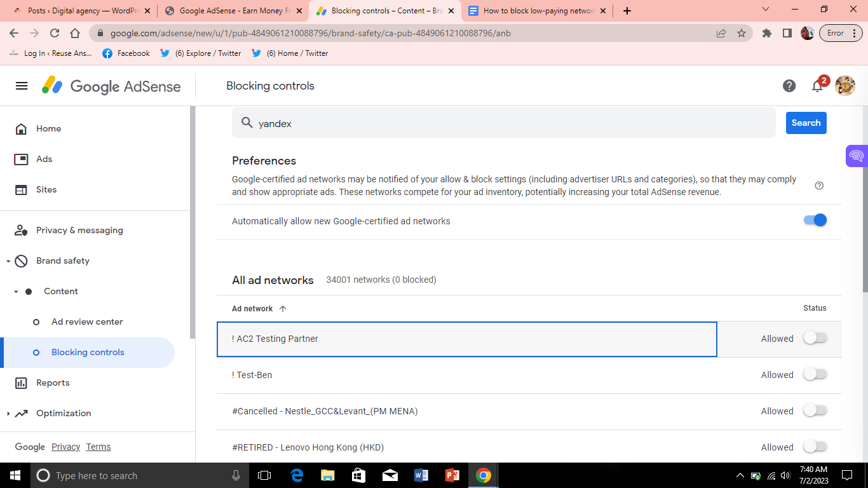Click the share page icon in address bar
Viewport: 868px width, 488px height.
tap(721, 34)
